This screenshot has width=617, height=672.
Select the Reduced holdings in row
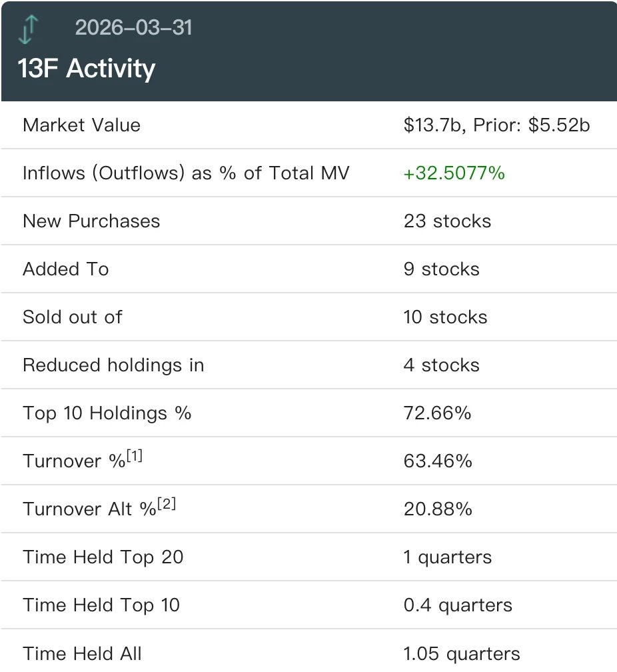coord(309,365)
